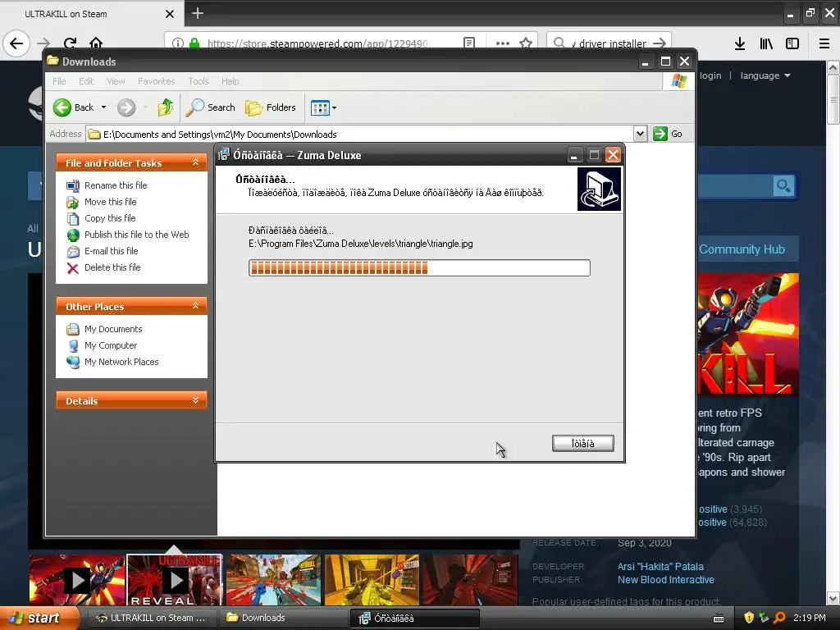The image size is (840, 630).
Task: Open New Blood Interactive publisher link
Action: click(665, 580)
